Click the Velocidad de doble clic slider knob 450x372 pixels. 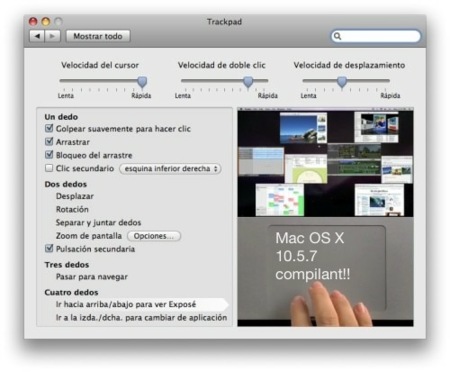pyautogui.click(x=248, y=82)
